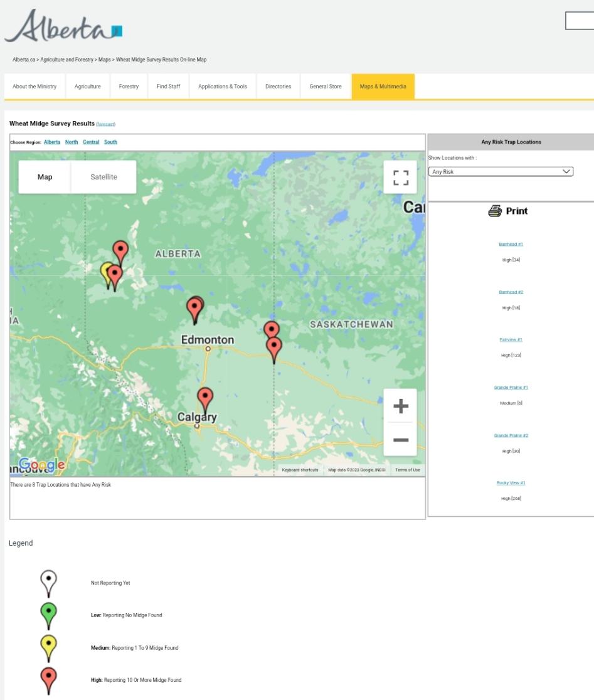Open the Fairview #1 trap location
The width and height of the screenshot is (594, 700).
tap(511, 339)
